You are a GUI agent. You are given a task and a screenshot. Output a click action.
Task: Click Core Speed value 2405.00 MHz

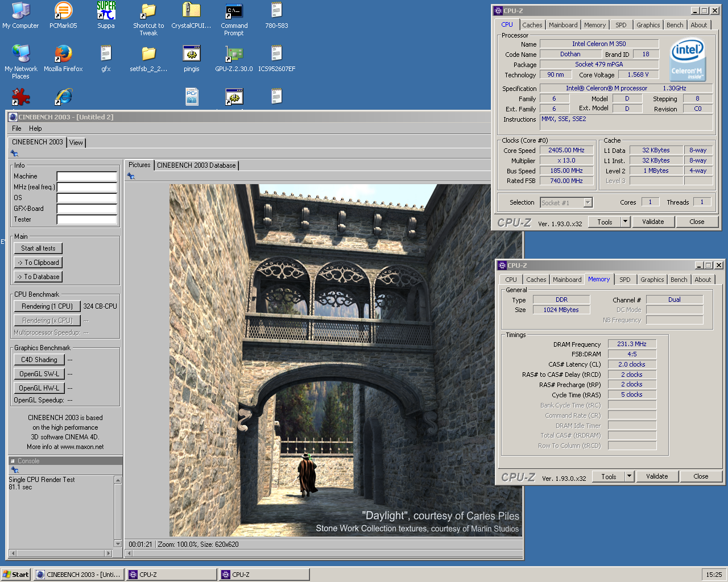click(x=566, y=151)
